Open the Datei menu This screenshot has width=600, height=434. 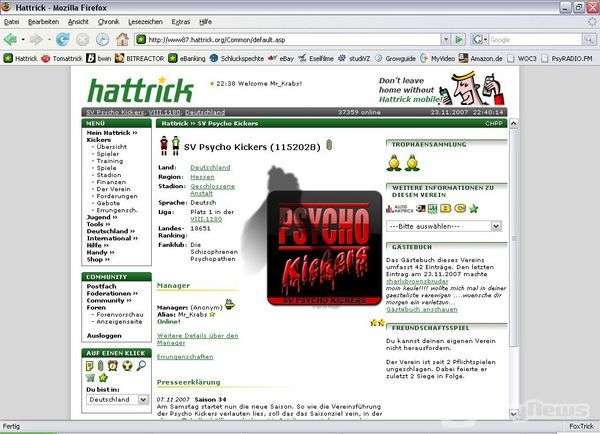(x=12, y=22)
